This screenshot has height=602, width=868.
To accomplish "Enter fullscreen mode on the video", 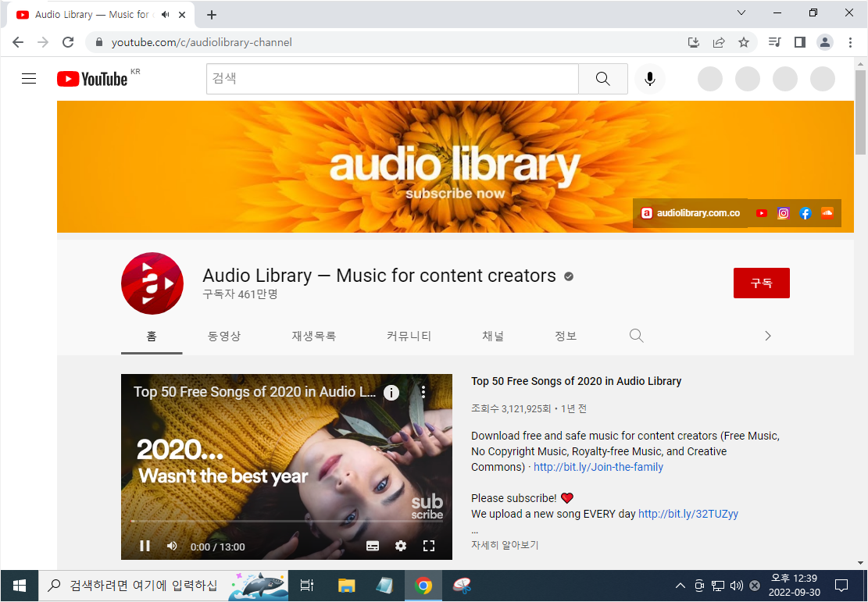I will (428, 546).
